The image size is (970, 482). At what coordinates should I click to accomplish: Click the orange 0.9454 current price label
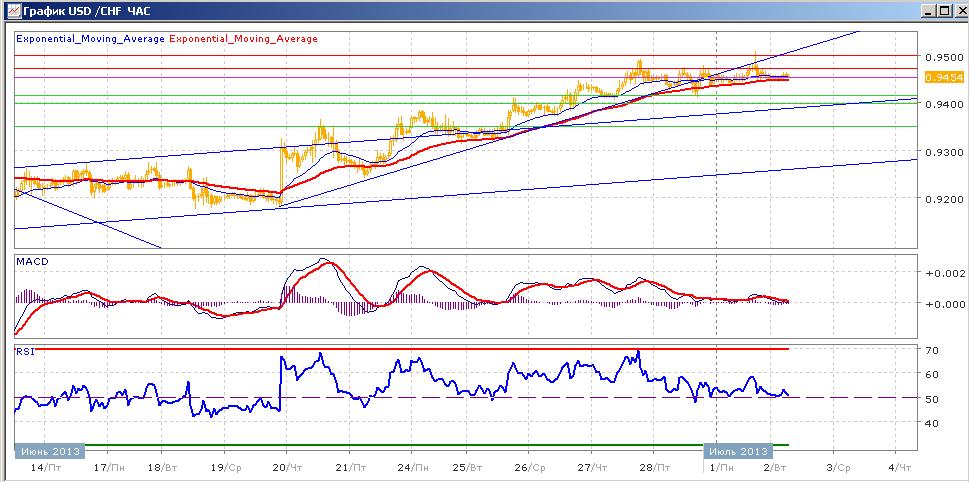[x=944, y=77]
